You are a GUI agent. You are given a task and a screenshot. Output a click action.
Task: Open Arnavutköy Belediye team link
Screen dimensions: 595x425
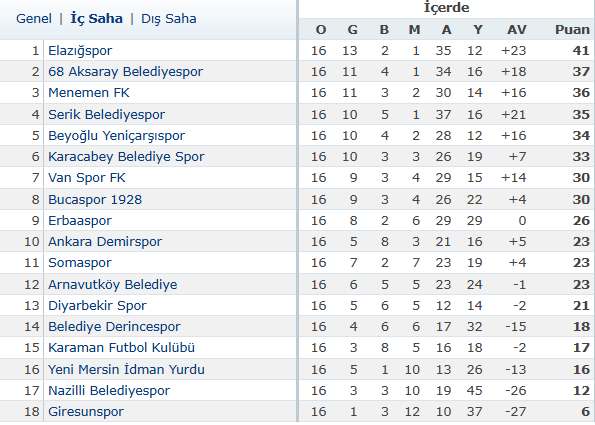pos(113,284)
